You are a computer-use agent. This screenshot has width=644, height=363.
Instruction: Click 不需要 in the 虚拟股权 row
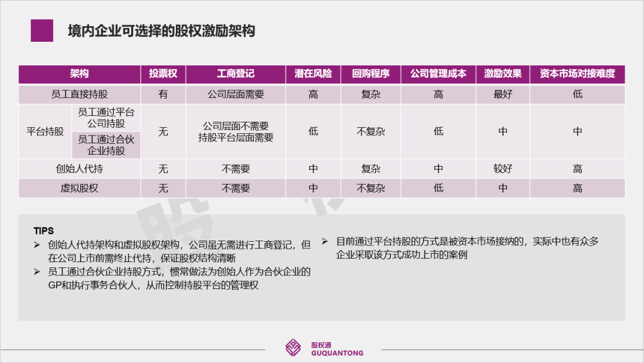click(236, 188)
